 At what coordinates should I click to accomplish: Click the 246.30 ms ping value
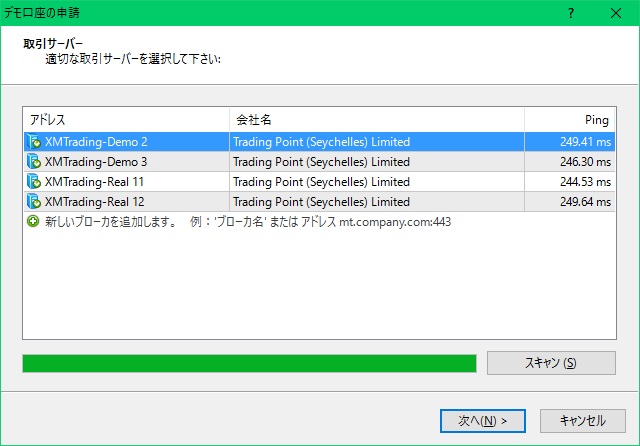(x=585, y=162)
